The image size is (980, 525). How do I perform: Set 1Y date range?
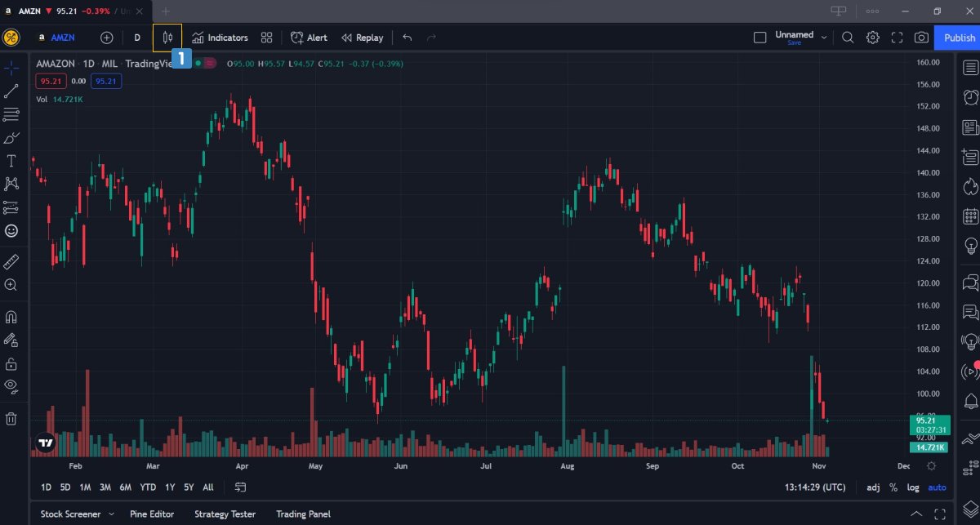(x=170, y=487)
